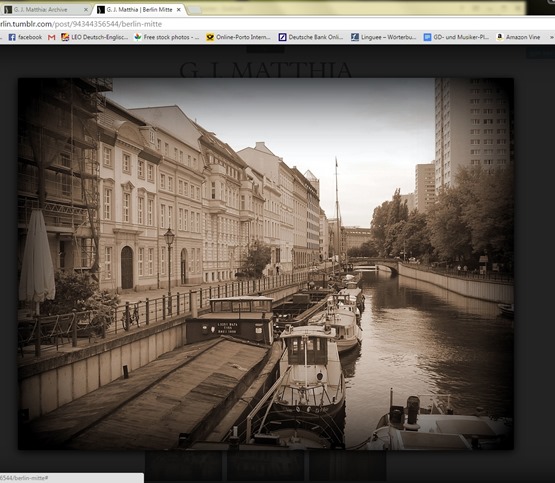Open LEO Deutsch-Englisch bookmark
555x483 pixels.
coord(95,37)
